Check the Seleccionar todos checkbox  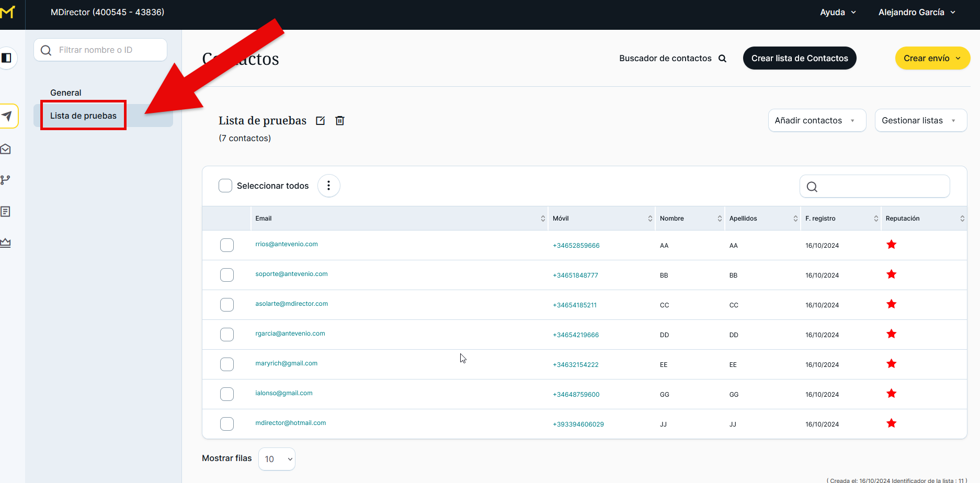(x=225, y=186)
